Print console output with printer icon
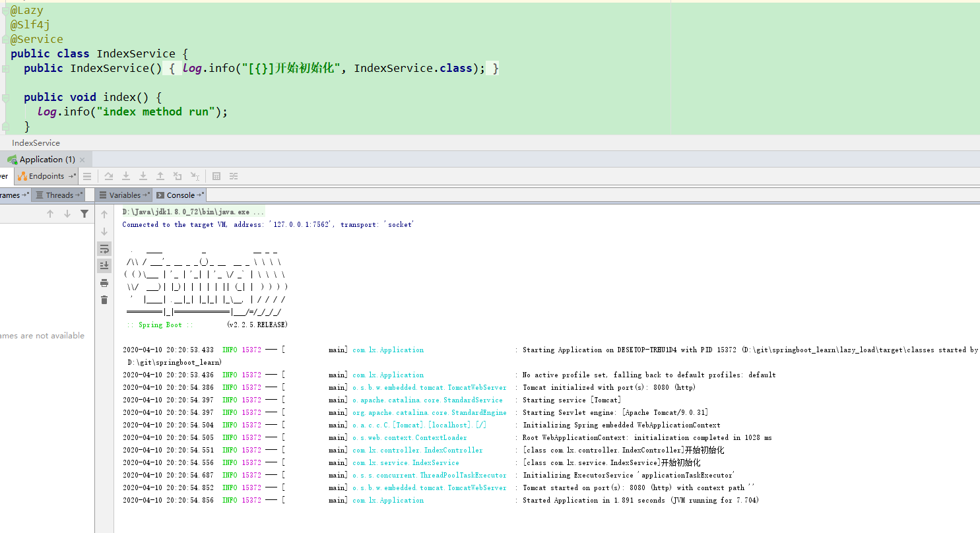 point(104,283)
